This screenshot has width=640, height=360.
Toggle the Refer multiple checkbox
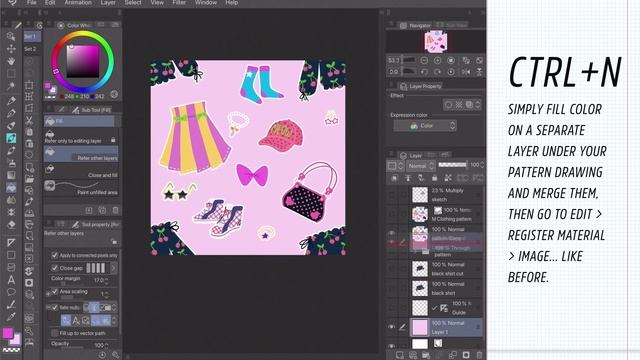tap(55, 307)
